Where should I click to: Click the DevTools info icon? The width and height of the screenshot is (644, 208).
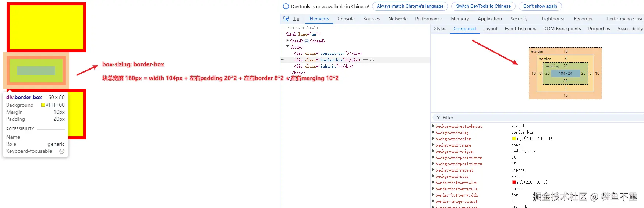(286, 6)
